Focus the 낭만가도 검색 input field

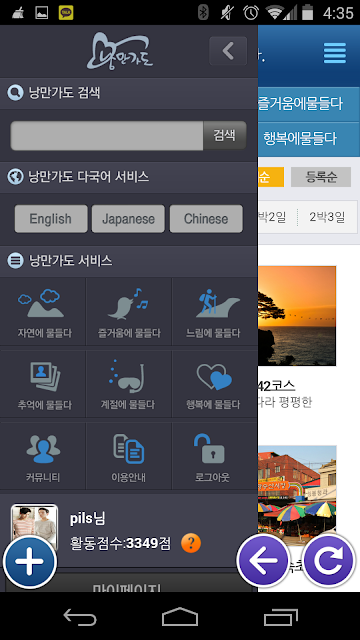pos(107,135)
